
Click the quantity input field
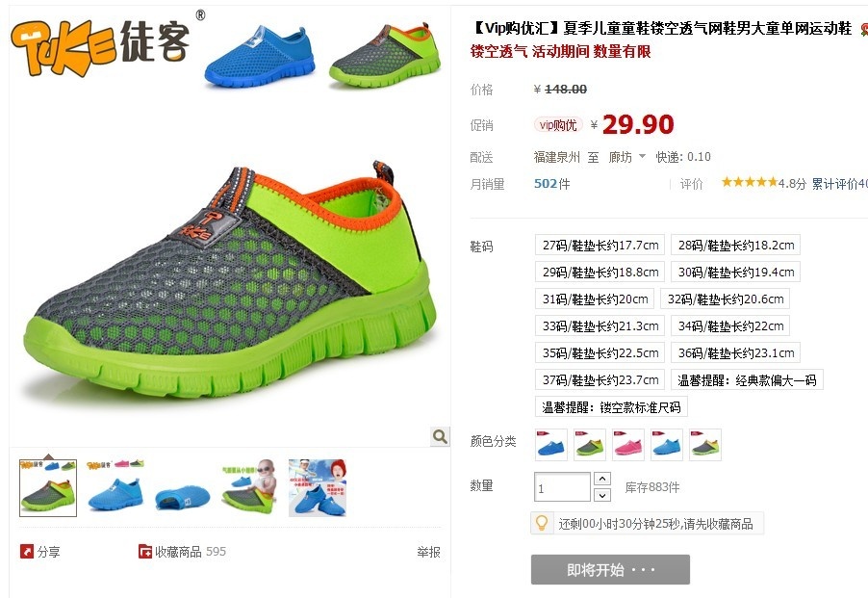click(x=562, y=487)
